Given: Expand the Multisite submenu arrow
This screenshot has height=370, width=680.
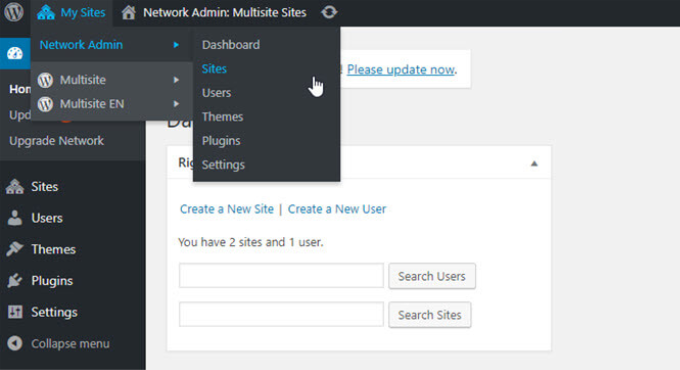Looking at the screenshot, I should point(176,80).
